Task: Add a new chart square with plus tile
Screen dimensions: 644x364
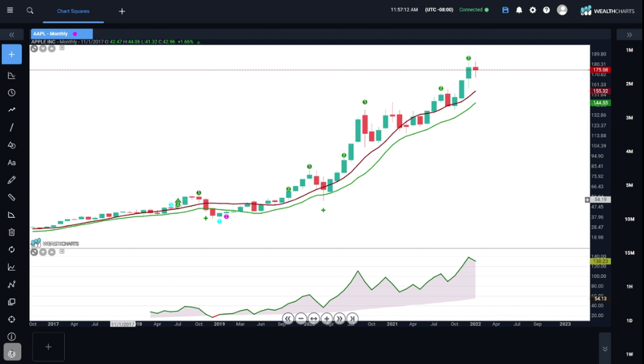Action: pyautogui.click(x=48, y=347)
